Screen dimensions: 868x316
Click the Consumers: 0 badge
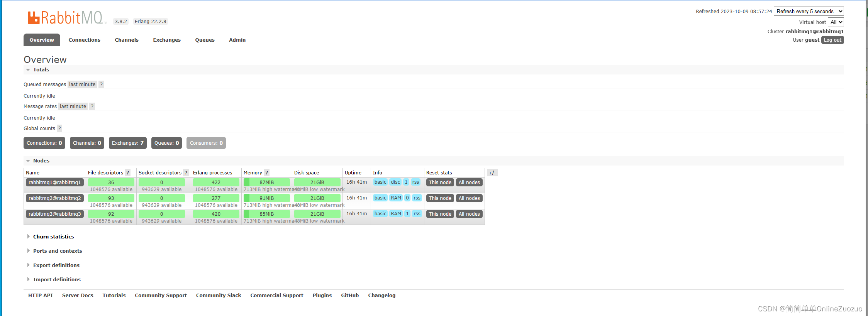point(206,143)
